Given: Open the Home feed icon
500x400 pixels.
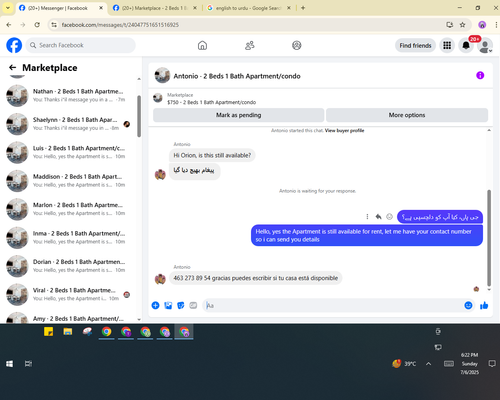Looking at the screenshot, I should [x=202, y=45].
